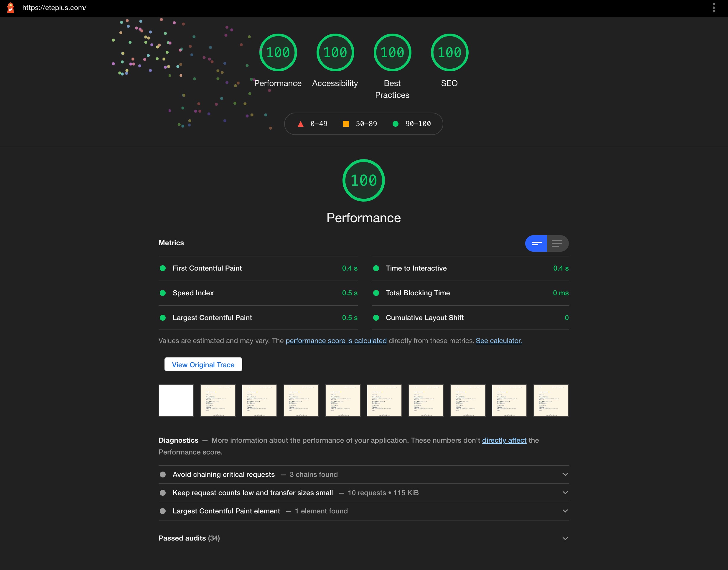The image size is (728, 570).
Task: Click the SEO score gauge
Action: pyautogui.click(x=449, y=52)
